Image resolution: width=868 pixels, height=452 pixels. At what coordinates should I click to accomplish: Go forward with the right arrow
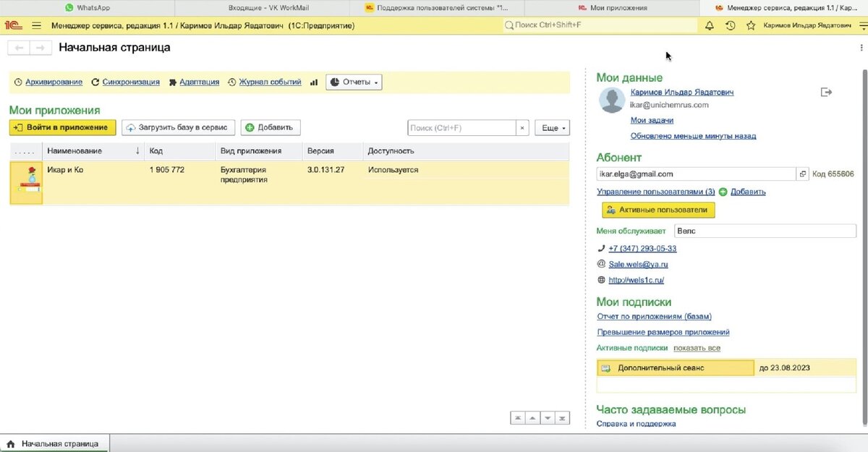click(41, 48)
